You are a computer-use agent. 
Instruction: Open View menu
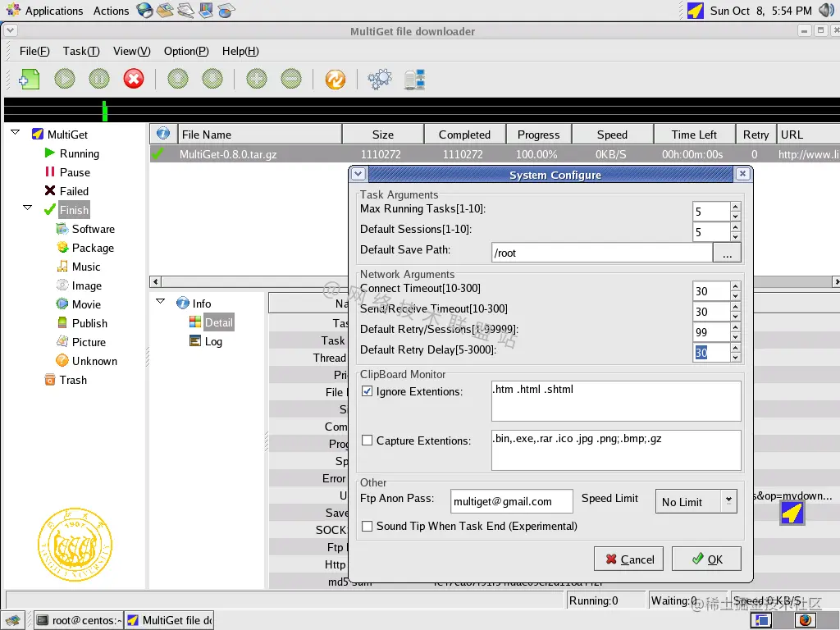click(132, 51)
